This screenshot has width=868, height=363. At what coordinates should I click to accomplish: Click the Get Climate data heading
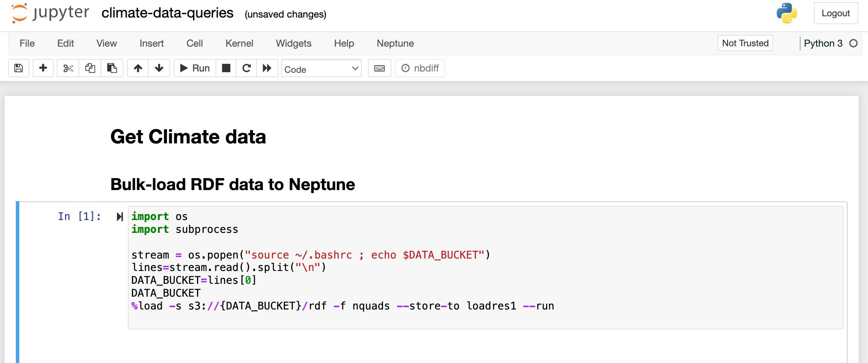[x=188, y=137]
